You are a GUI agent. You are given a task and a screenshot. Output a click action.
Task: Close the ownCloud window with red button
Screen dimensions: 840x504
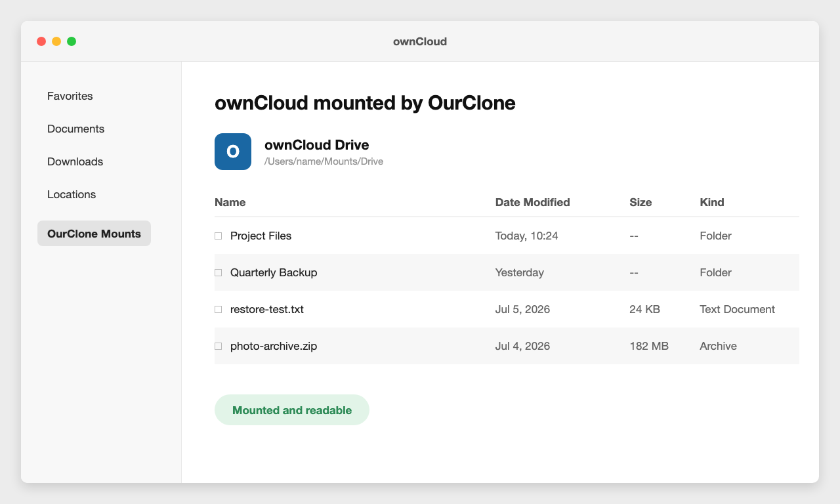(41, 41)
